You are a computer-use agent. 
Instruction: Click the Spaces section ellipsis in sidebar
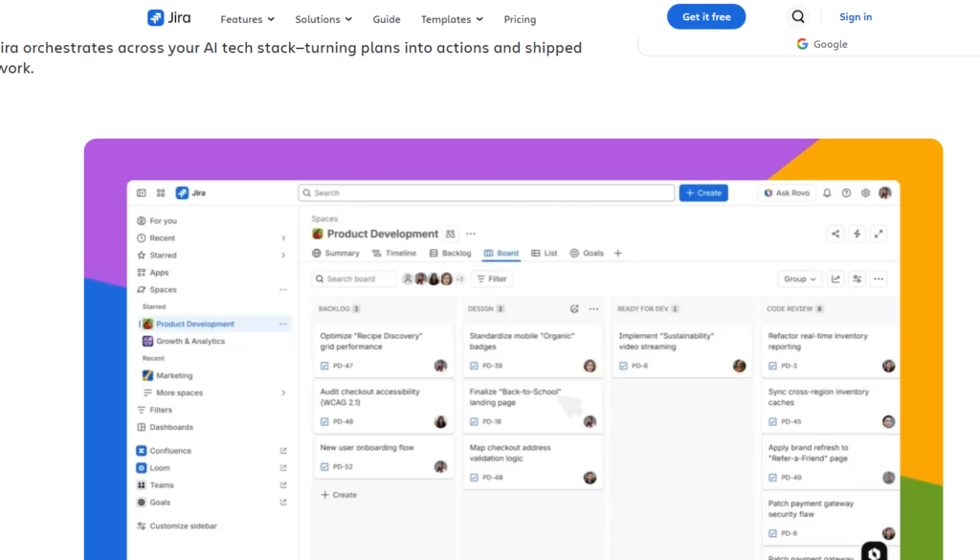coord(283,289)
